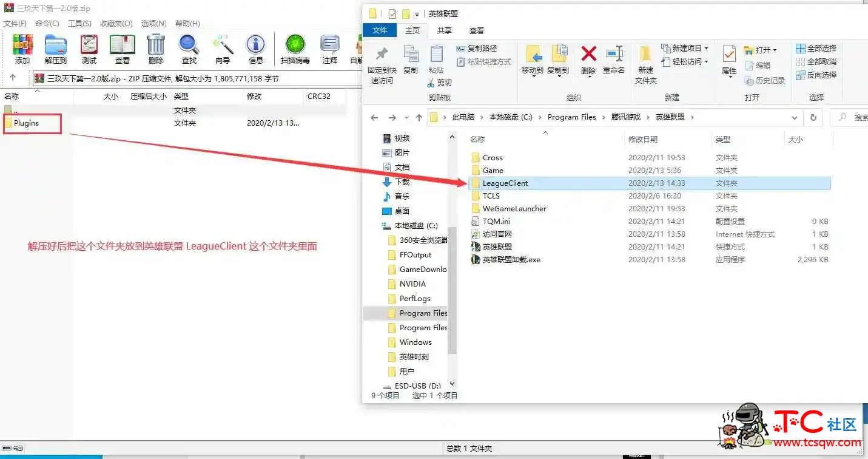Click the WinRAR 添加 (Add) icon
Screen dimensions: 868x459
pos(22,49)
